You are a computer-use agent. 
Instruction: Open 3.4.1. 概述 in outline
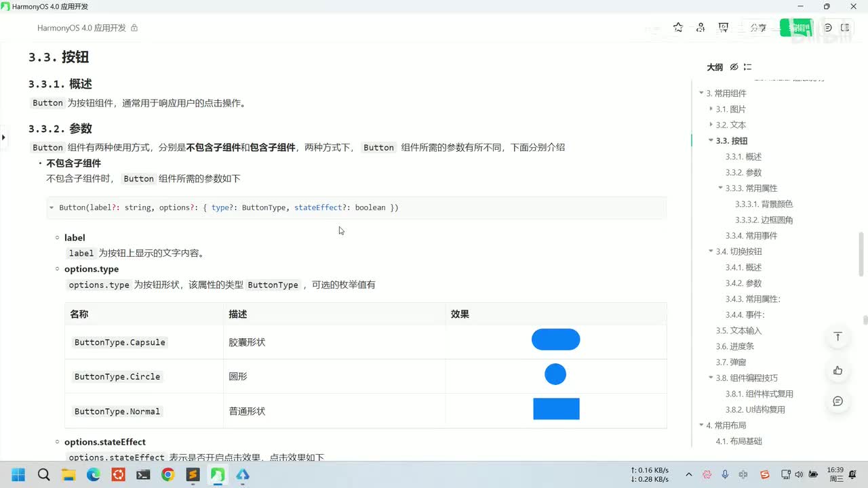coord(744,267)
